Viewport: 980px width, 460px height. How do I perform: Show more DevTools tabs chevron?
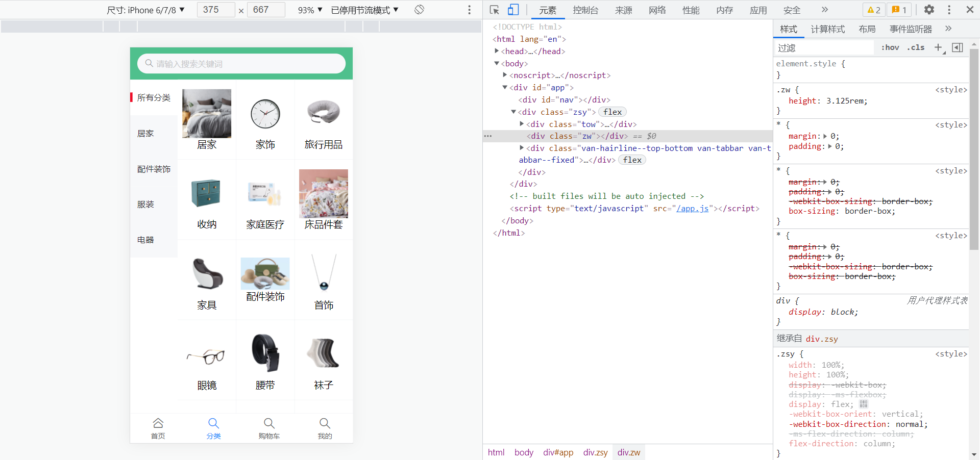[825, 10]
